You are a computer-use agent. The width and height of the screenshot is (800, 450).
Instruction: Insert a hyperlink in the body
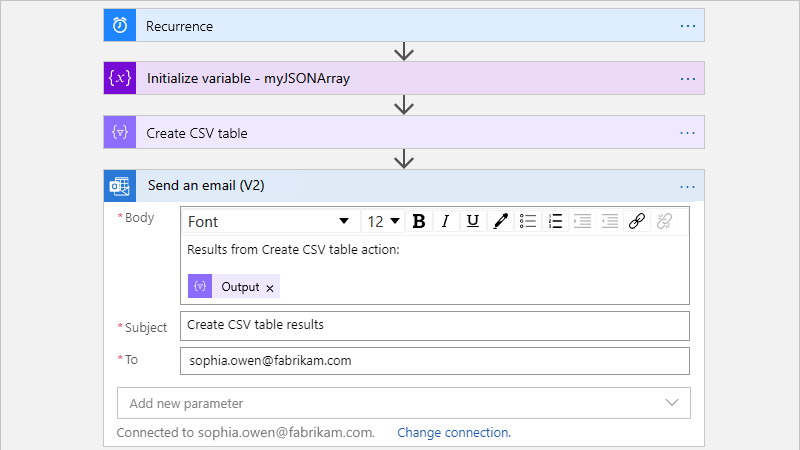pos(637,221)
